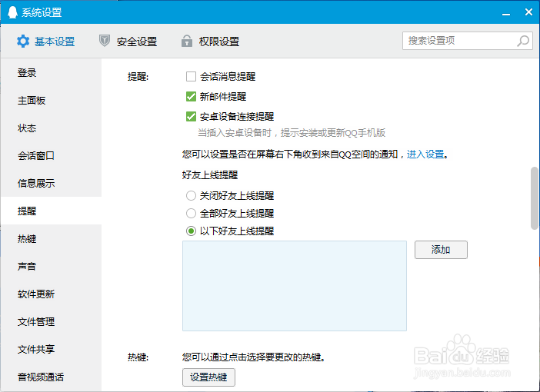Select 主面板 in the sidebar

(52, 101)
